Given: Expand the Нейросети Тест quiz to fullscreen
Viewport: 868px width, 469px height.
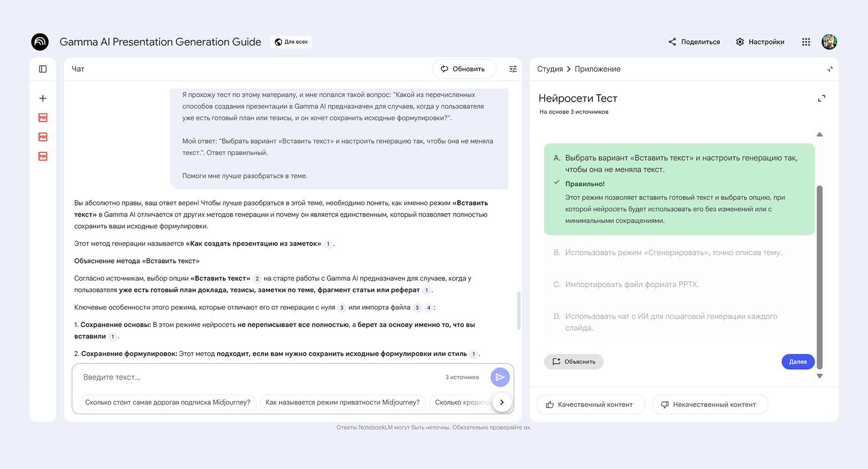Looking at the screenshot, I should click(822, 98).
